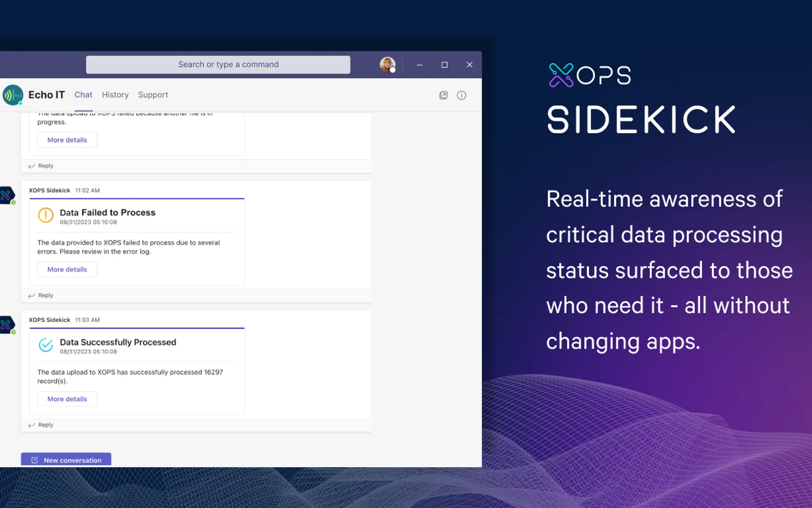Reply to the upload in progress message
The width and height of the screenshot is (812, 508).
pyautogui.click(x=41, y=166)
